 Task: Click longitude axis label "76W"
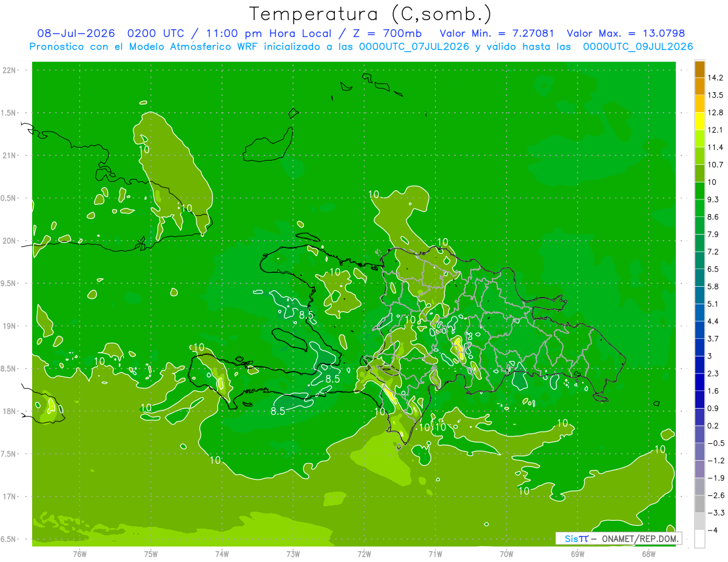point(79,554)
